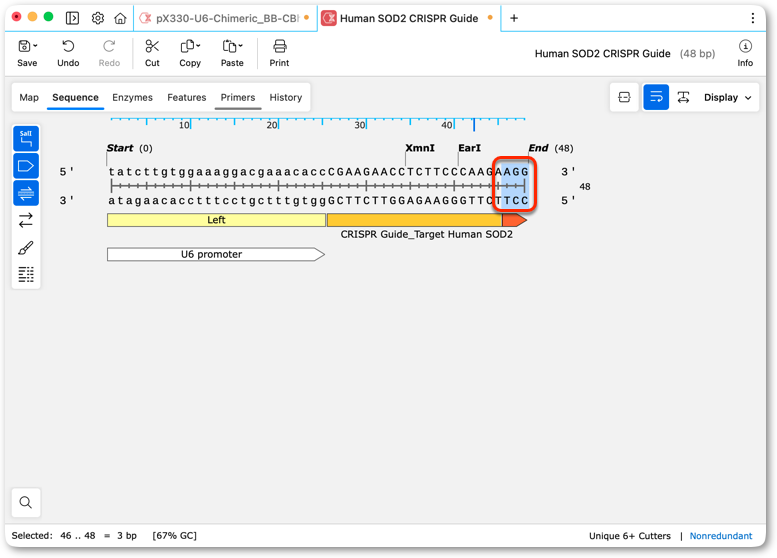The height and width of the screenshot is (558, 777).
Task: Toggle show features arrow side button
Action: click(x=26, y=166)
